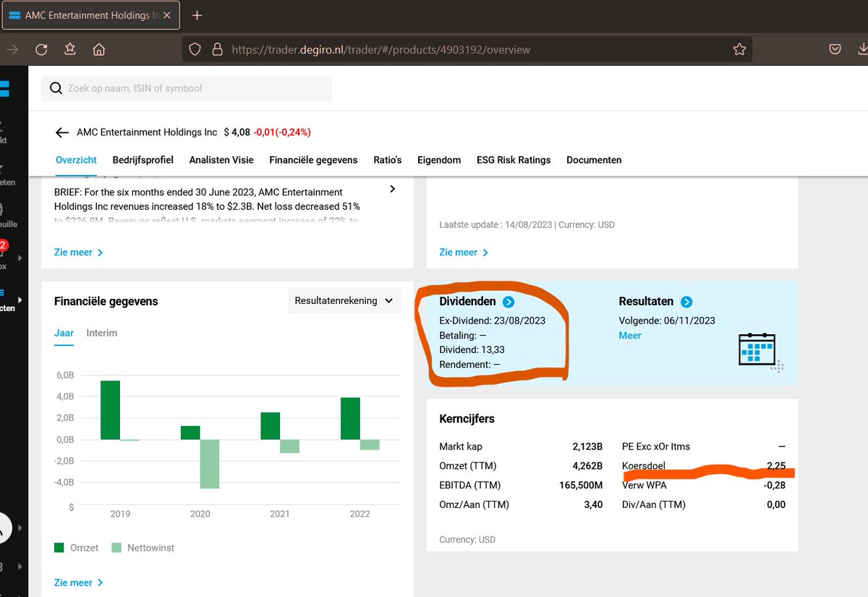Viewport: 868px width, 597px height.
Task: Open the Resultatenrekening dropdown
Action: pyautogui.click(x=344, y=300)
